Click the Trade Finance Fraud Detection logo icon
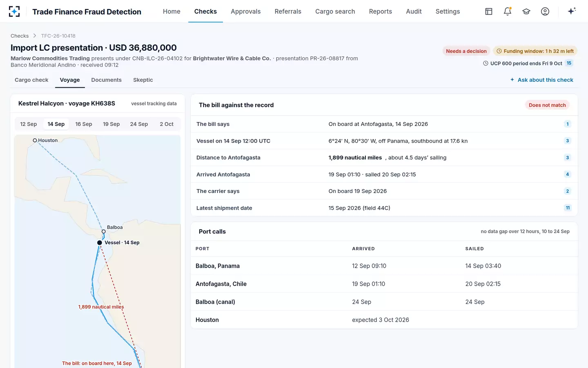This screenshot has height=368, width=588. (x=14, y=11)
